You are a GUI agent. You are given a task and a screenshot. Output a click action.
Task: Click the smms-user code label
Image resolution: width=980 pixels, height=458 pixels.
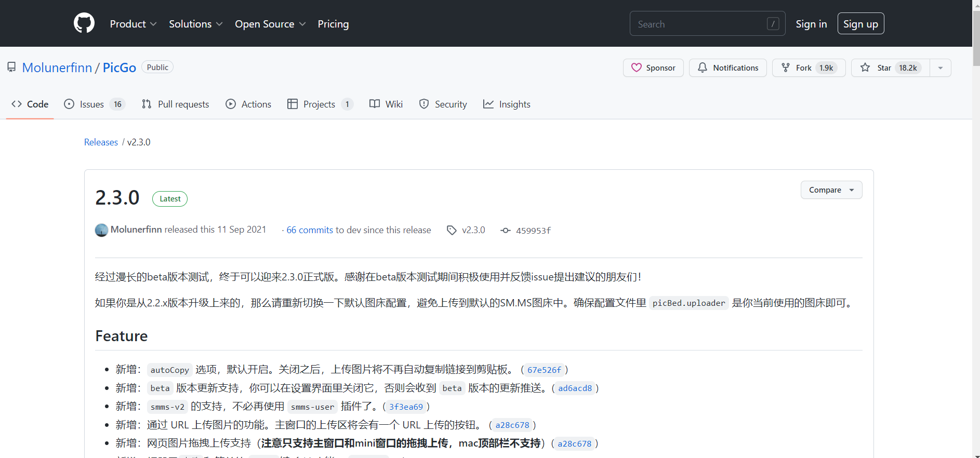coord(312,407)
